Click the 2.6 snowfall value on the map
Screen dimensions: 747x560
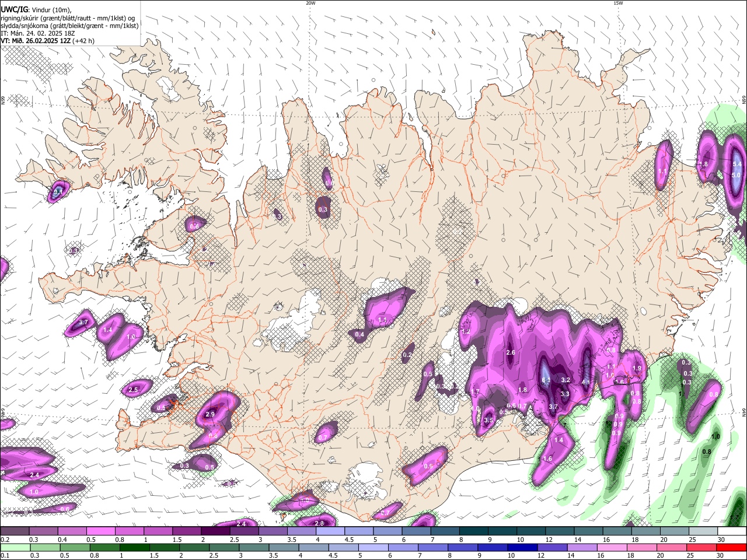[x=511, y=352]
